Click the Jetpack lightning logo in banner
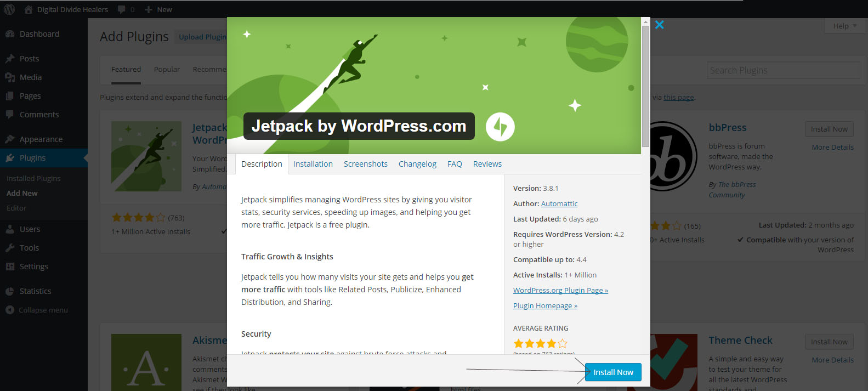The image size is (868, 391). pos(500,127)
